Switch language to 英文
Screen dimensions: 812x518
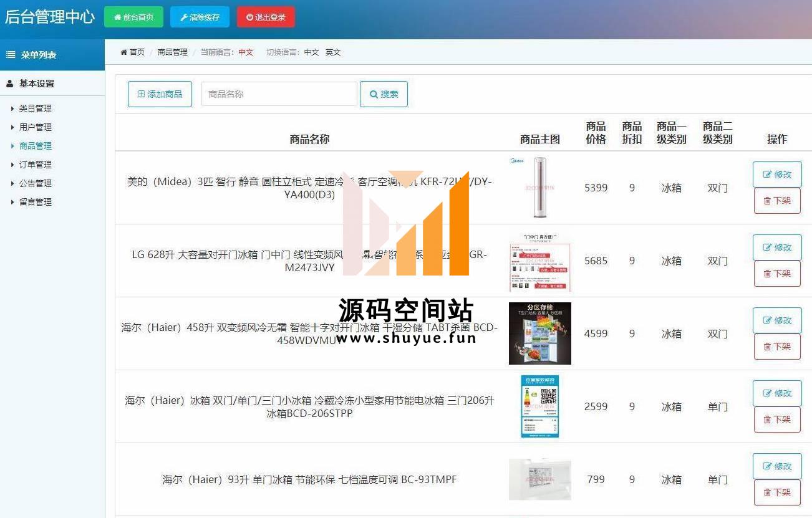[x=333, y=52]
